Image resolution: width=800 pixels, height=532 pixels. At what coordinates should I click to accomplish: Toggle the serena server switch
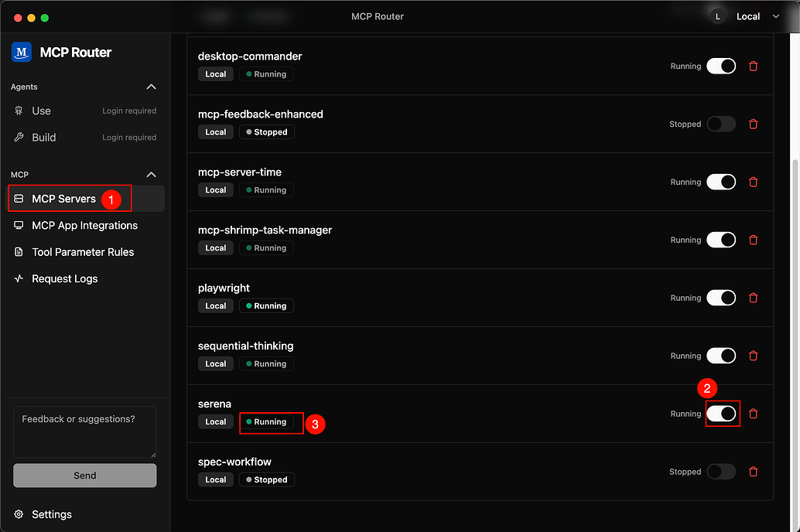click(721, 414)
